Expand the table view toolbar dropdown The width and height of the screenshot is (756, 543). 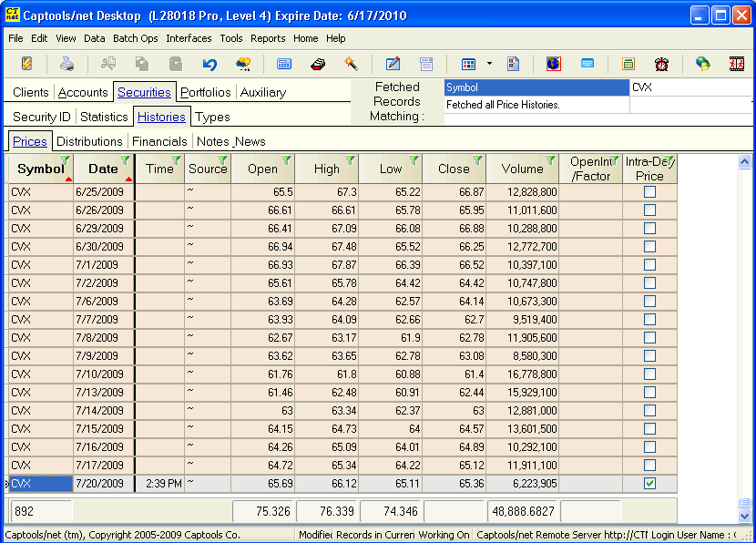(x=488, y=64)
